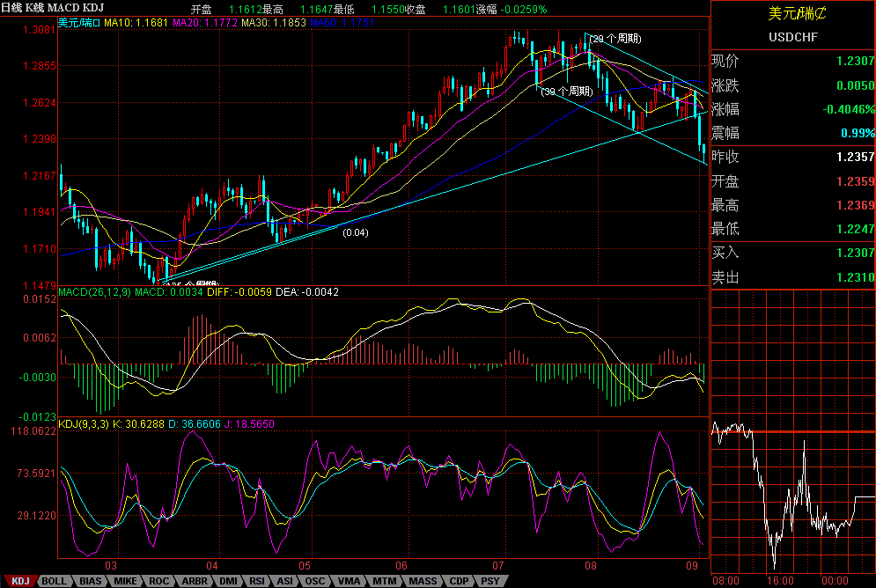Select the KDJ indicator tab
This screenshot has height=588, width=876.
click(x=20, y=581)
